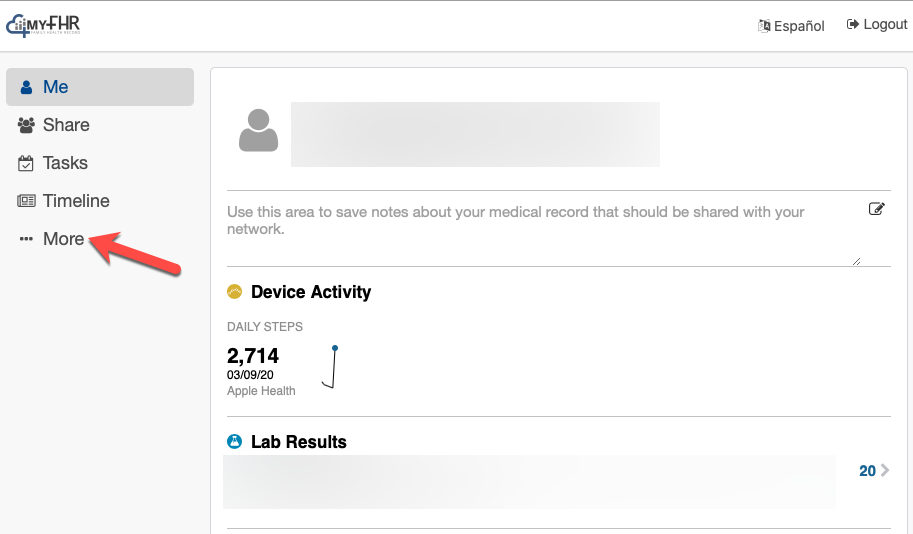The image size is (913, 534).
Task: Open the Tasks section label
Action: coord(65,163)
